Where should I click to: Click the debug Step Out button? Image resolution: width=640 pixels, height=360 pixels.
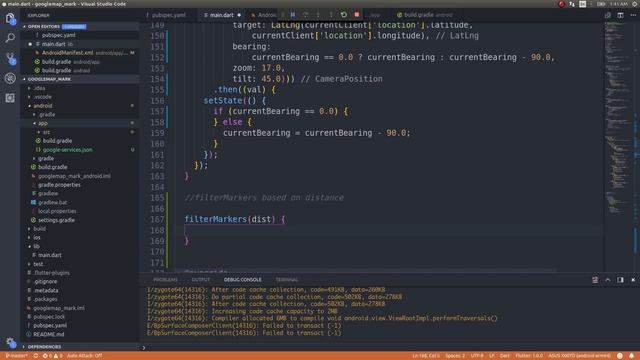coord(331,15)
